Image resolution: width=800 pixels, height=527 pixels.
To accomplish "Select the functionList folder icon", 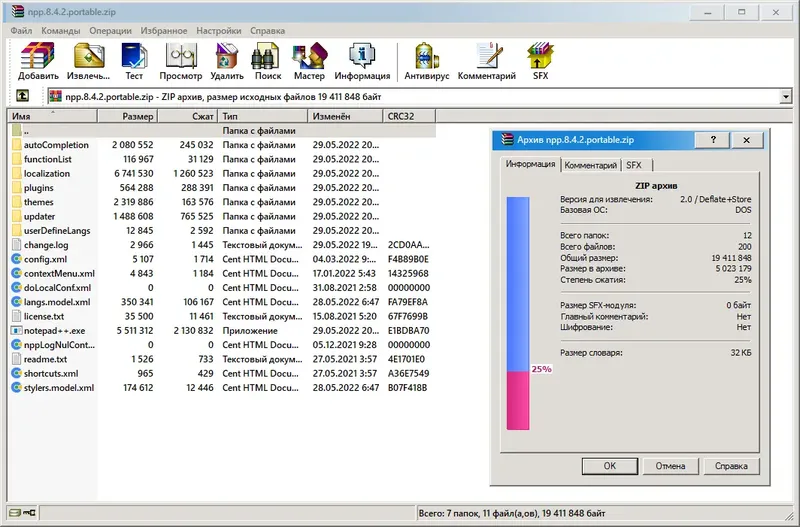I will click(x=16, y=159).
